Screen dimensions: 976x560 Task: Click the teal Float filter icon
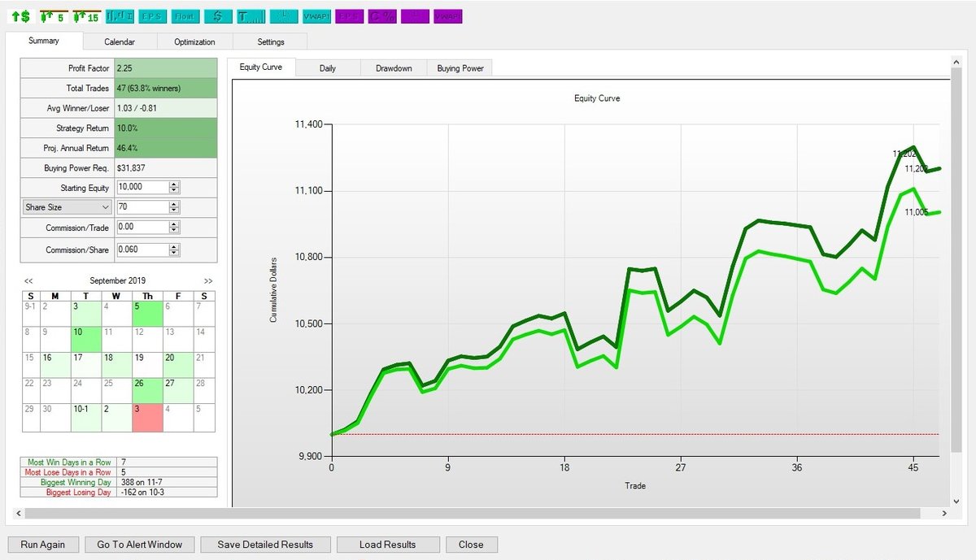pyautogui.click(x=185, y=16)
